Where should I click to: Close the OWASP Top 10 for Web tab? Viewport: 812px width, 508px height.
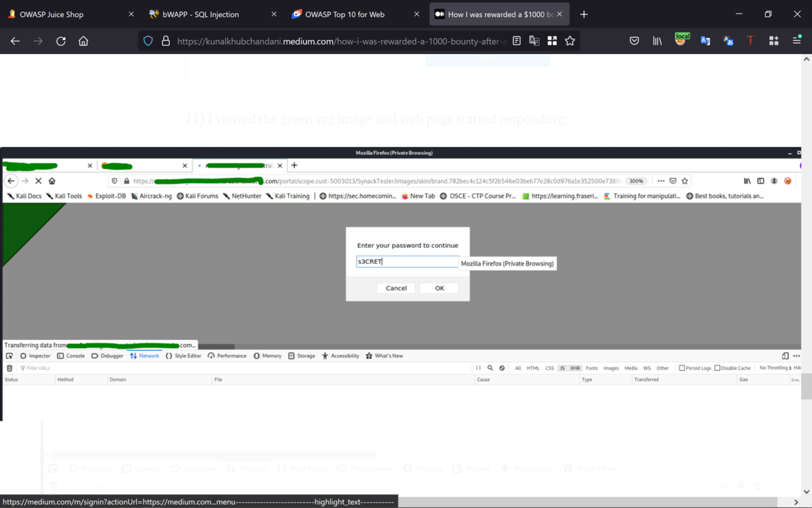(415, 14)
